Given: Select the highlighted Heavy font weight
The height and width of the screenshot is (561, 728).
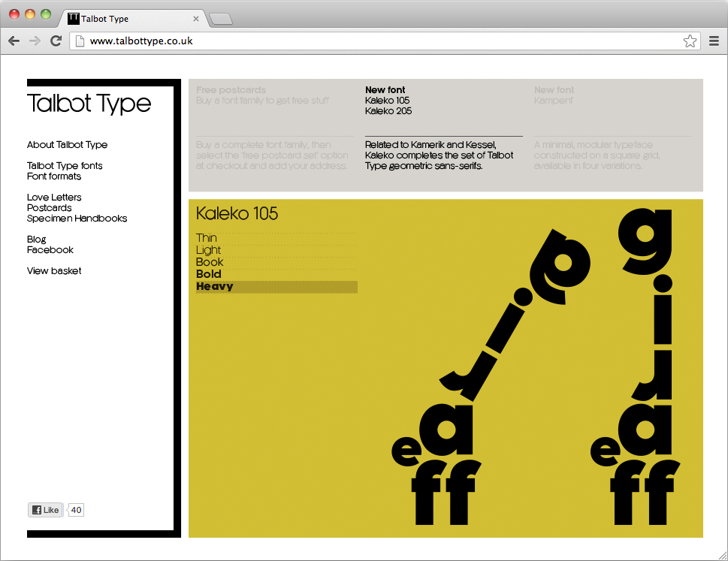Looking at the screenshot, I should click(x=276, y=287).
